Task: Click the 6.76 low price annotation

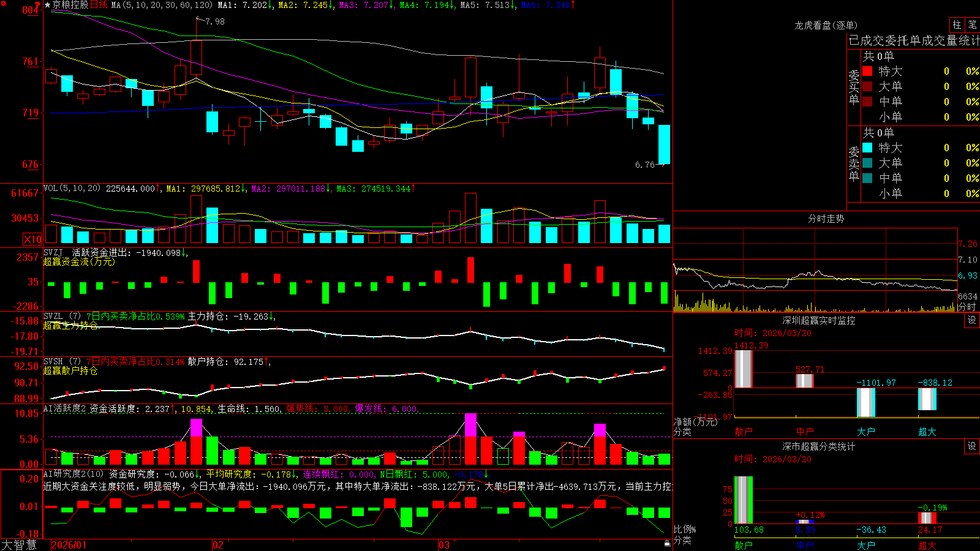Action: (x=645, y=165)
